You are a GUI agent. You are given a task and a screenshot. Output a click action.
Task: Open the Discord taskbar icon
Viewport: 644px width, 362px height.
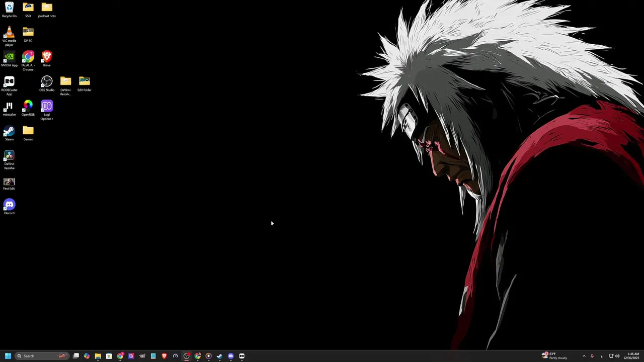pyautogui.click(x=231, y=356)
